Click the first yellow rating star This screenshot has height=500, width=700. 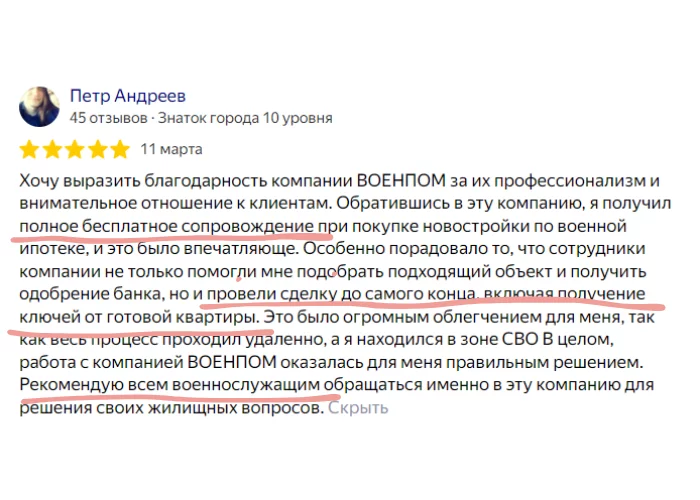[29, 150]
